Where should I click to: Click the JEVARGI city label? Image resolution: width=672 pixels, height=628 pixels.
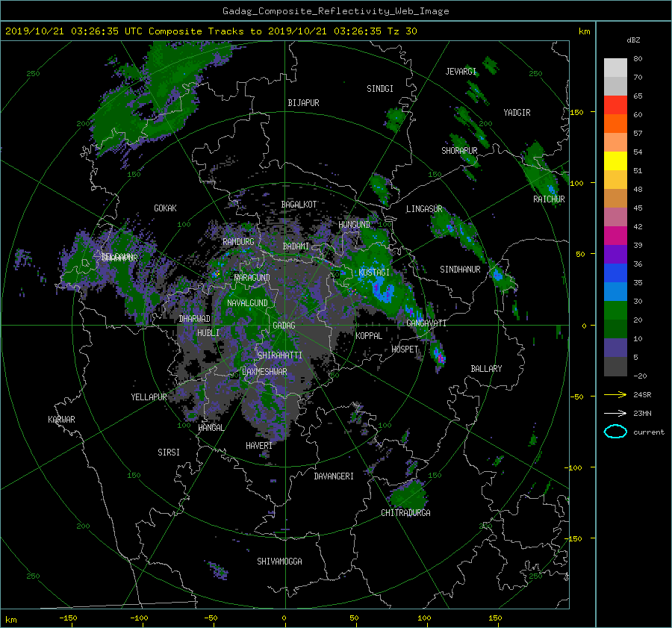coord(461,72)
